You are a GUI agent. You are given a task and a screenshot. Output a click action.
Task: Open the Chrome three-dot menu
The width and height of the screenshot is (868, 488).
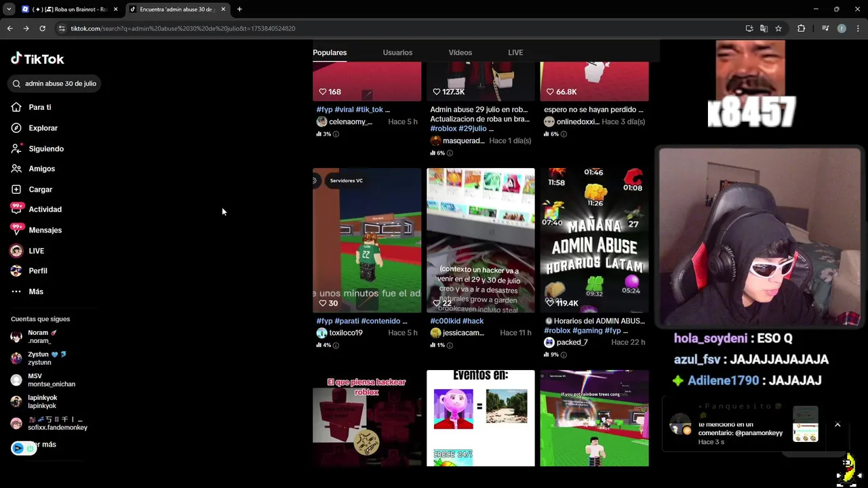[859, 28]
